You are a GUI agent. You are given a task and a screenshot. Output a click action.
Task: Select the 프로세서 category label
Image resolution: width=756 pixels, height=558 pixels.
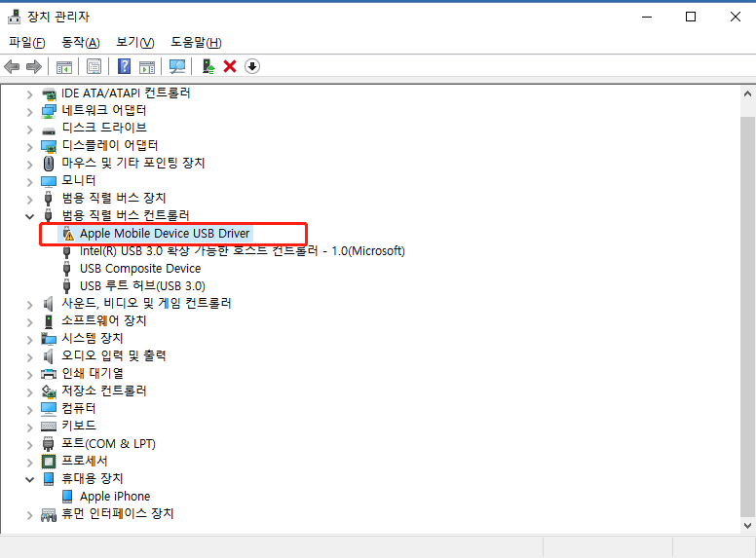[x=85, y=462]
